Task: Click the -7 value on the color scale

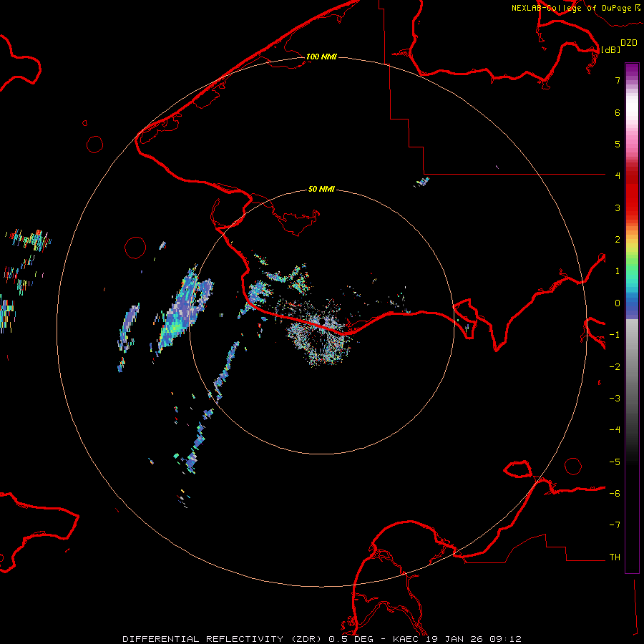Action: [x=615, y=525]
